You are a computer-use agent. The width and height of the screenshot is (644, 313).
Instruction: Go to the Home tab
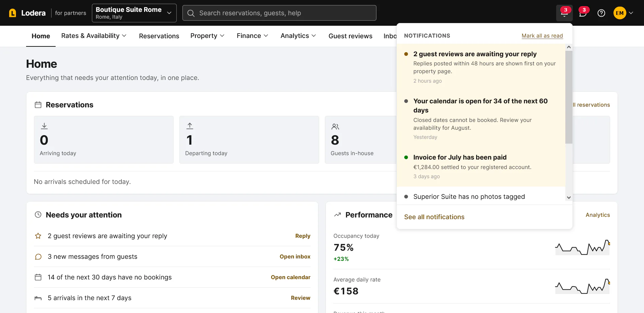pos(41,36)
